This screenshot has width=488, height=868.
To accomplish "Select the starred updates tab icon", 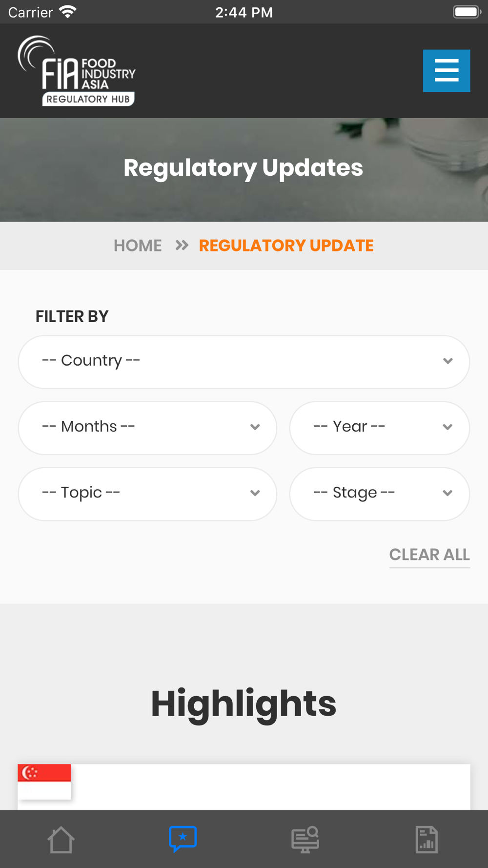I will pos(183,839).
